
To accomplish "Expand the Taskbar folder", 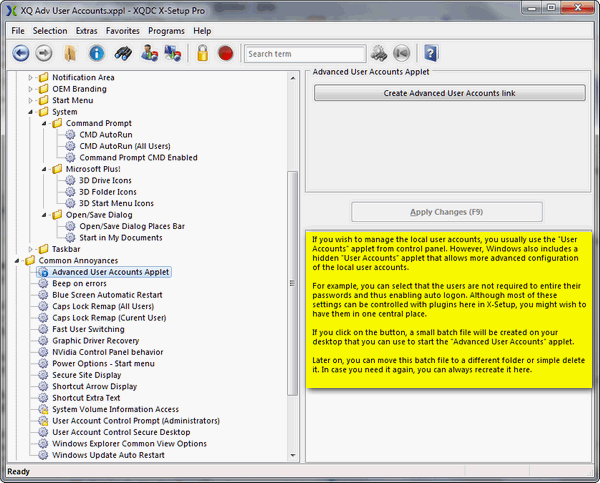I will coord(30,249).
